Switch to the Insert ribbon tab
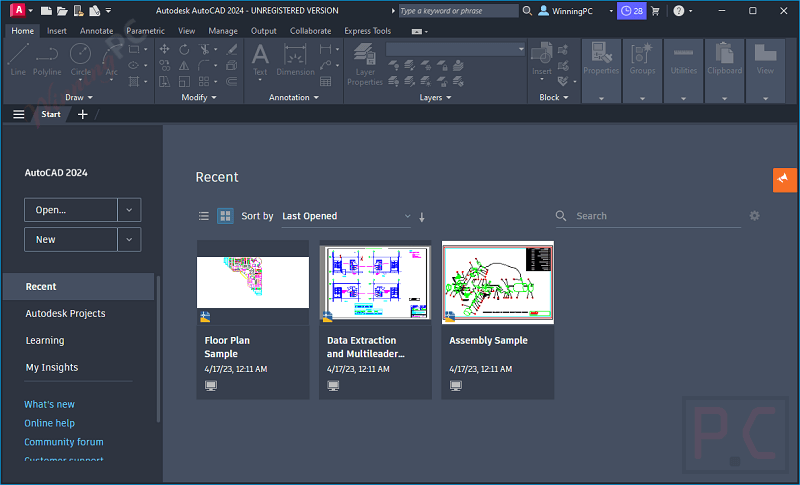 coord(57,31)
